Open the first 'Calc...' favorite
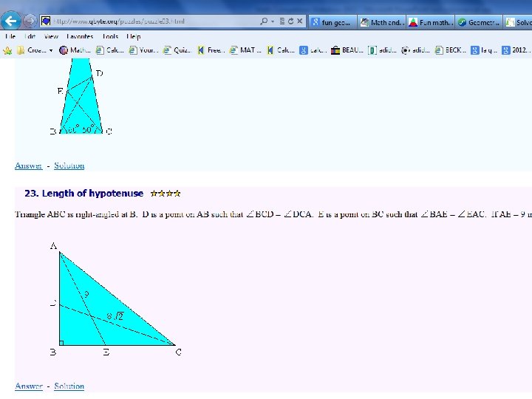532x399 pixels. 109,50
